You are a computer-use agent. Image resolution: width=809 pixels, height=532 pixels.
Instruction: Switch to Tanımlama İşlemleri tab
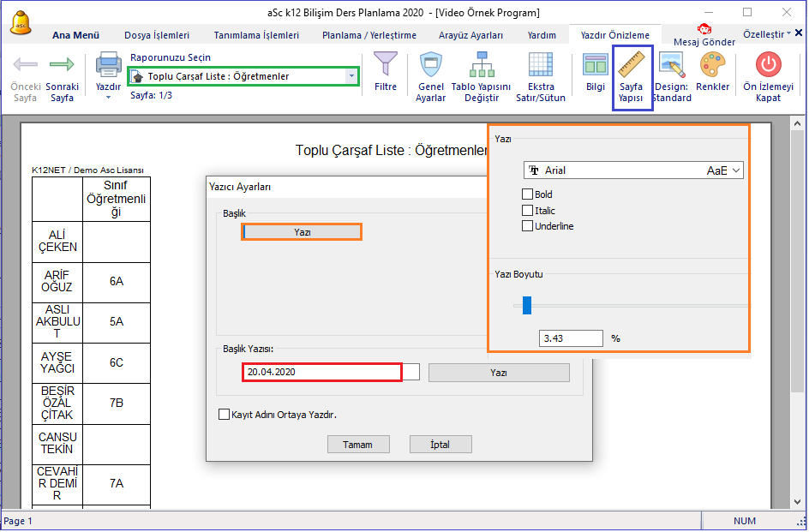tap(256, 35)
